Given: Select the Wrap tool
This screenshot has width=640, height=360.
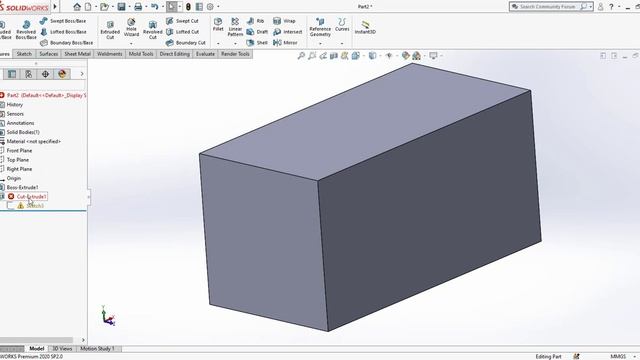Looking at the screenshot, I should click(284, 21).
